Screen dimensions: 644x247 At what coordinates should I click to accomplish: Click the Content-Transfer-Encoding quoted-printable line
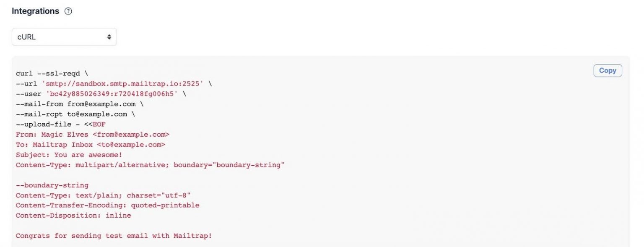(107, 205)
